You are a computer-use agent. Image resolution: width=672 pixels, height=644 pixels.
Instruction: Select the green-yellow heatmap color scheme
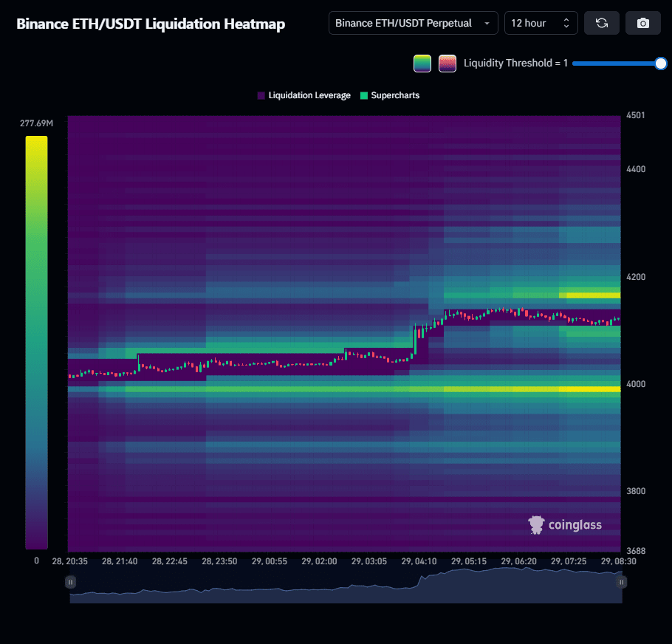pos(422,64)
